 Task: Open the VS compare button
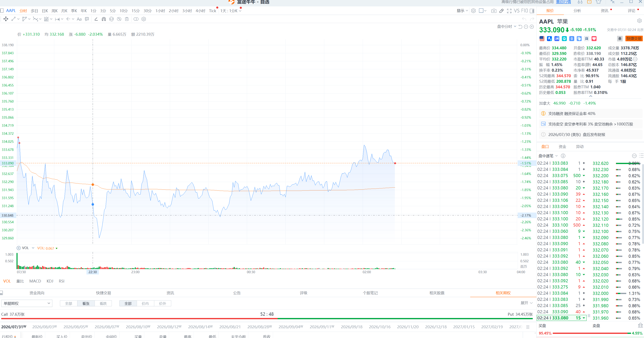point(516,11)
